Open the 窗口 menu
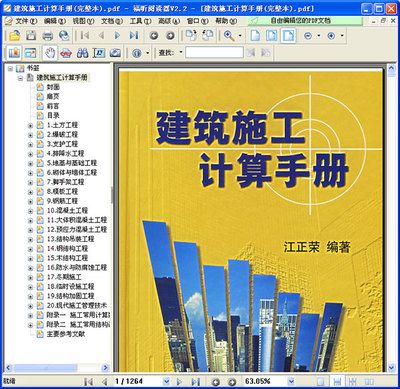Image resolution: width=400 pixels, height=389 pixels. [197, 21]
